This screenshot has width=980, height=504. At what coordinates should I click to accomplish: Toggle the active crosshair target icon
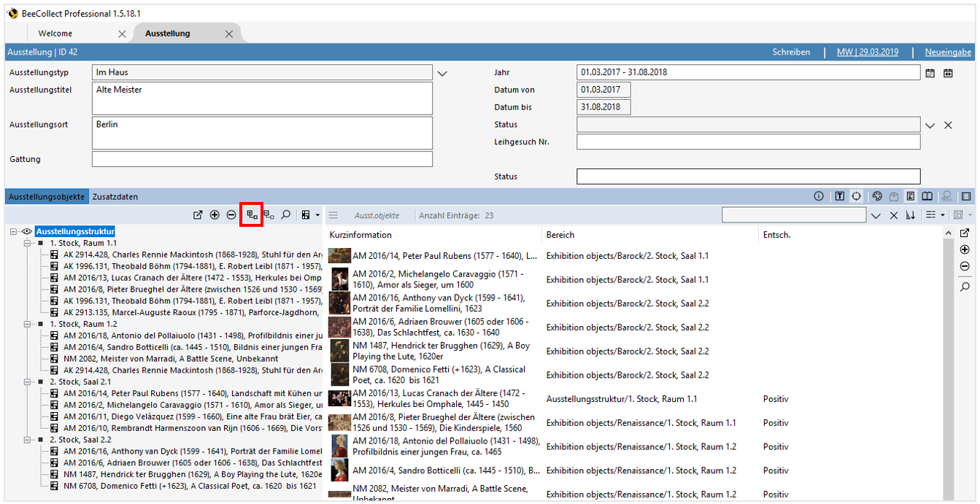857,195
